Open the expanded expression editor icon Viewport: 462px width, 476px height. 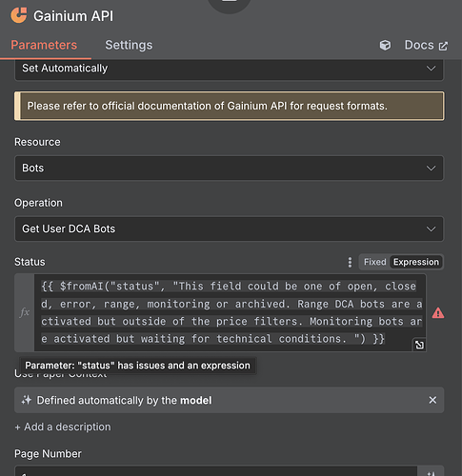tap(419, 345)
